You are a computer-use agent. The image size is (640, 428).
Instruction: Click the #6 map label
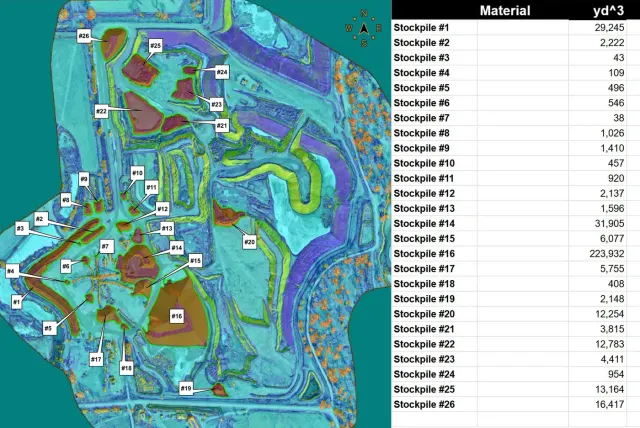(66, 266)
